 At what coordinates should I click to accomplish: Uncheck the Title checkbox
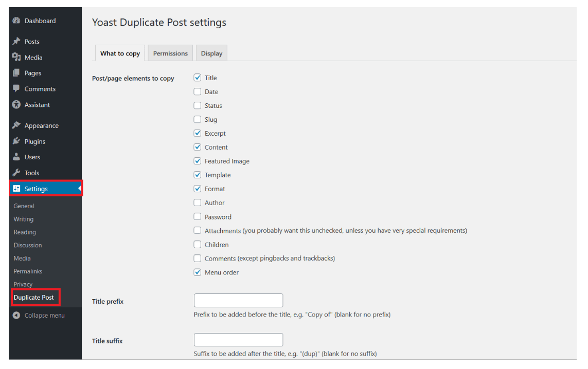coord(197,78)
